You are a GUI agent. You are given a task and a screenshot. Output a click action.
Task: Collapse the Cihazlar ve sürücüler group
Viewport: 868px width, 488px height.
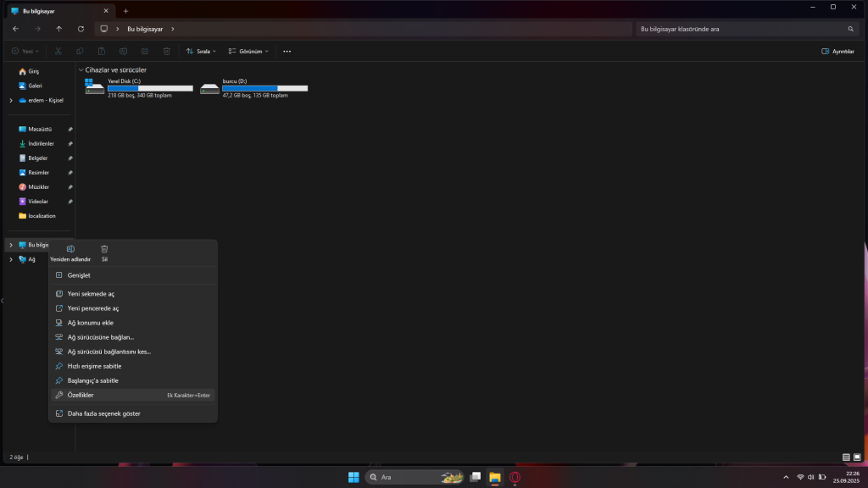[x=81, y=69]
